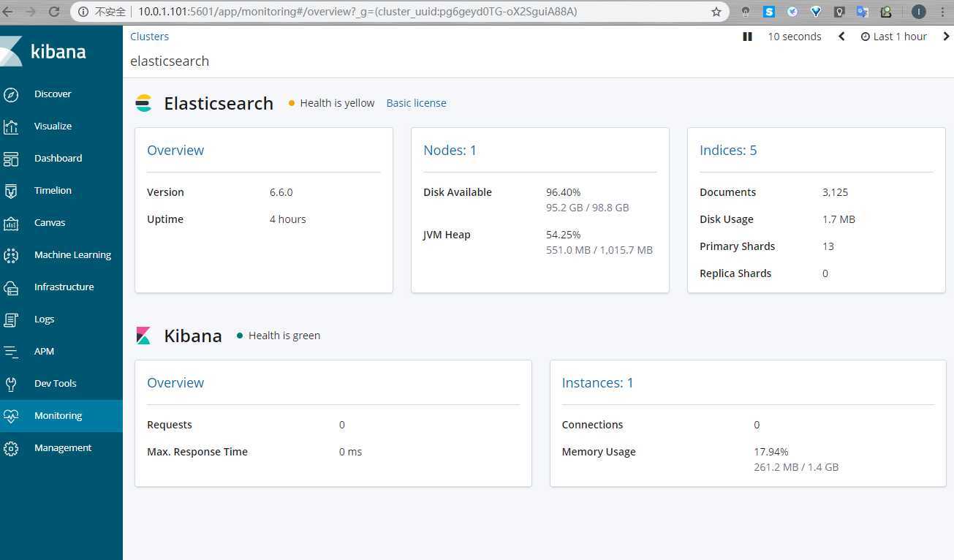Open Elasticsearch Overview link

(175, 151)
